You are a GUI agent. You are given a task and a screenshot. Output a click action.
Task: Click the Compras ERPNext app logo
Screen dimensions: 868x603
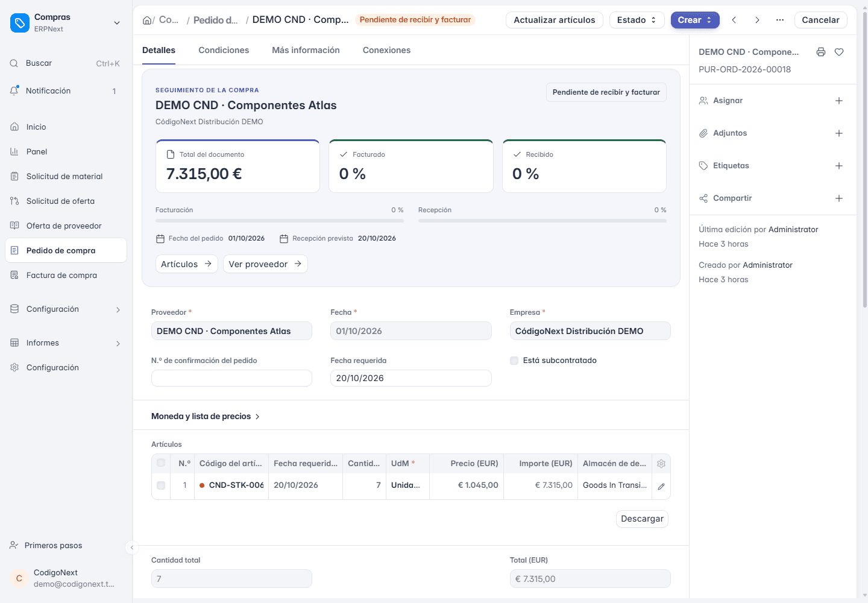pyautogui.click(x=20, y=23)
